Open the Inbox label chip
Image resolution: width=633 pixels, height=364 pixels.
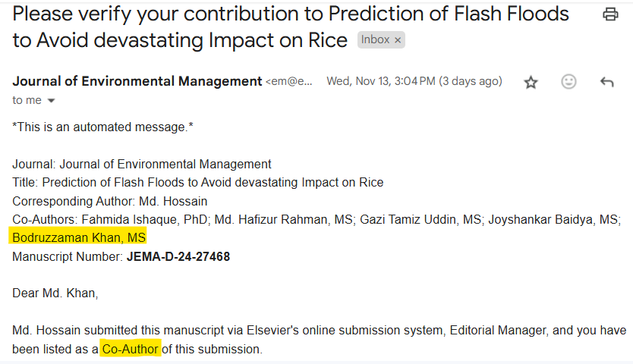(x=375, y=39)
